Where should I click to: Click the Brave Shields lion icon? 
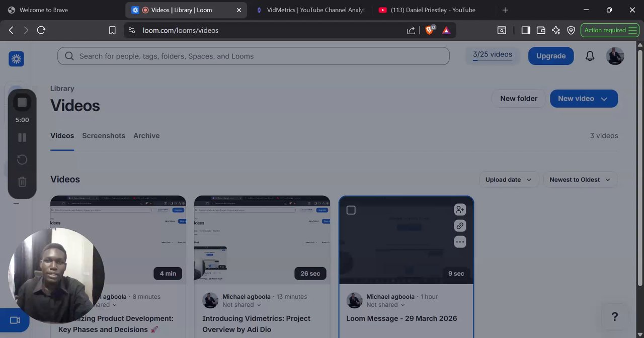(430, 30)
